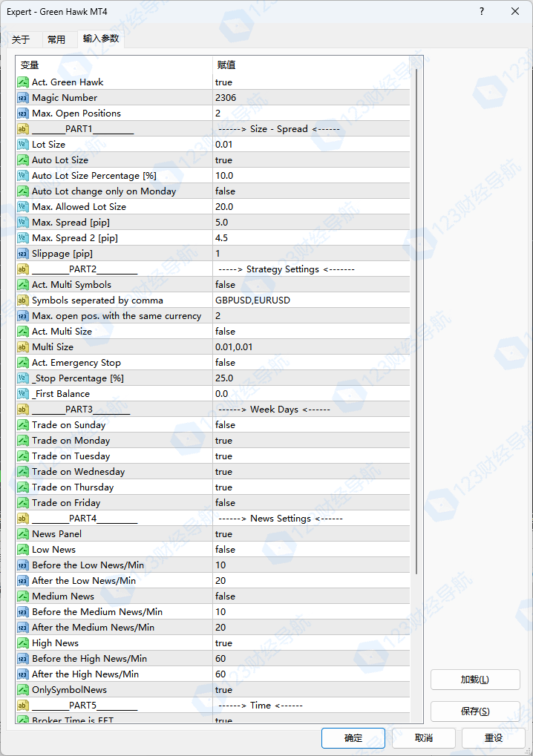Click the Low News label

point(54,550)
